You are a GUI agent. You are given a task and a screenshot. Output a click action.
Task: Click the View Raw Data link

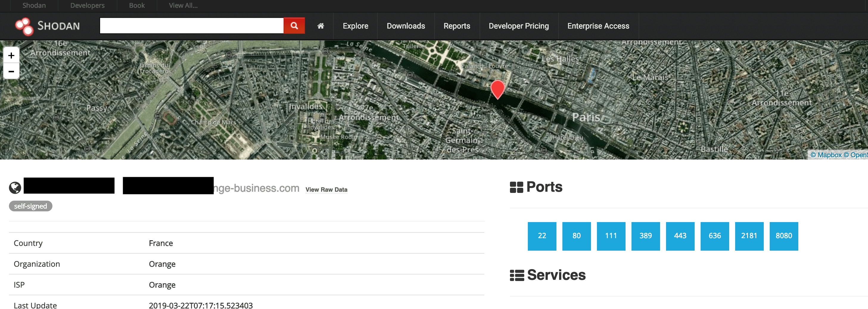pyautogui.click(x=326, y=190)
